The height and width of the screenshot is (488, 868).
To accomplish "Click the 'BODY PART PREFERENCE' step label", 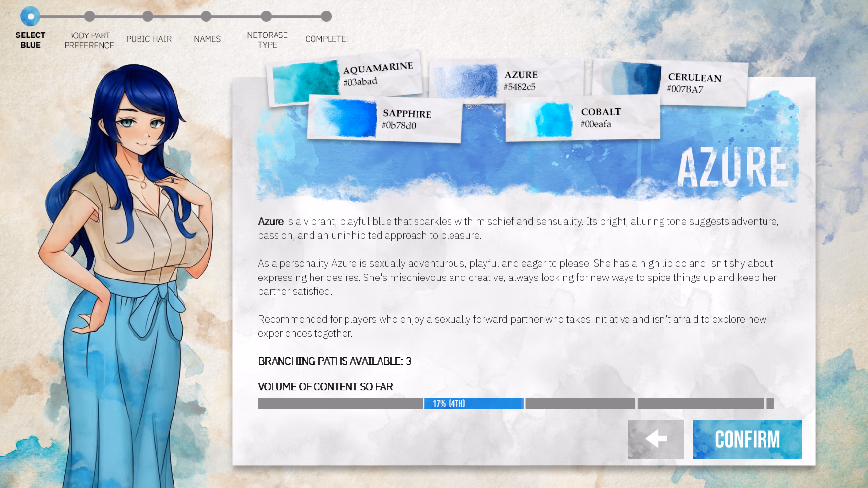I will [x=89, y=40].
